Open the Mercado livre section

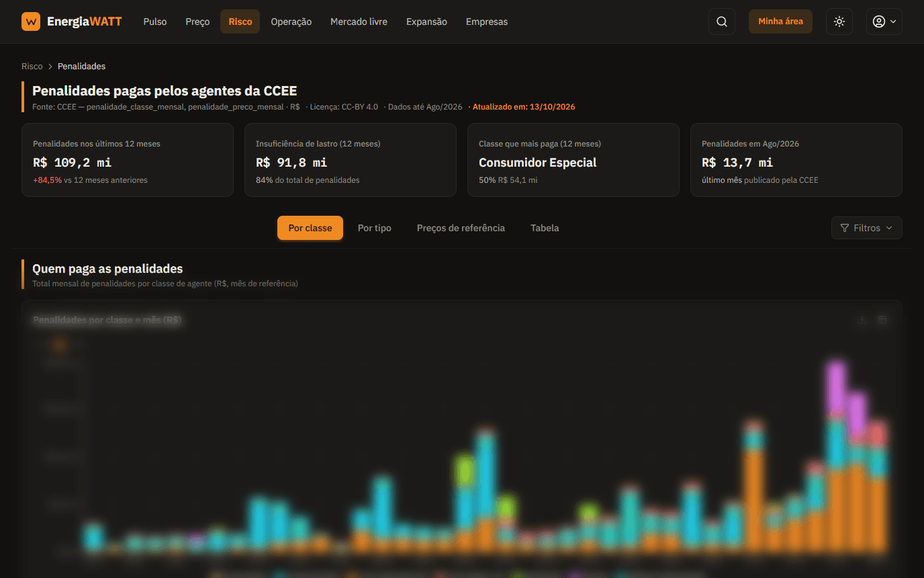click(359, 22)
